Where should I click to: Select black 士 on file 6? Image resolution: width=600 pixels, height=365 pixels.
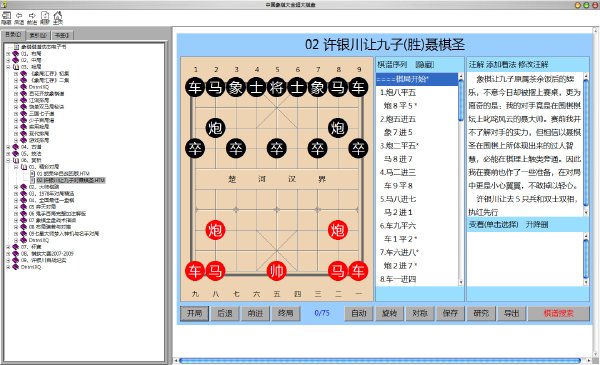tap(297, 87)
